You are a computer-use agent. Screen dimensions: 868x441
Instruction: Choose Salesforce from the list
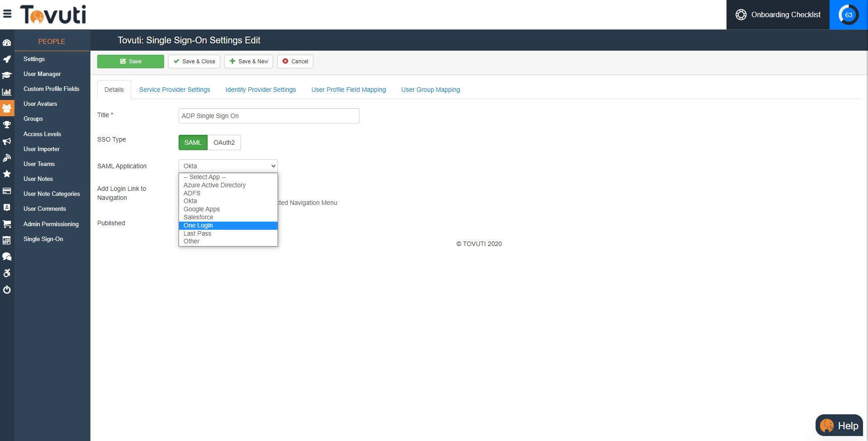[228, 217]
